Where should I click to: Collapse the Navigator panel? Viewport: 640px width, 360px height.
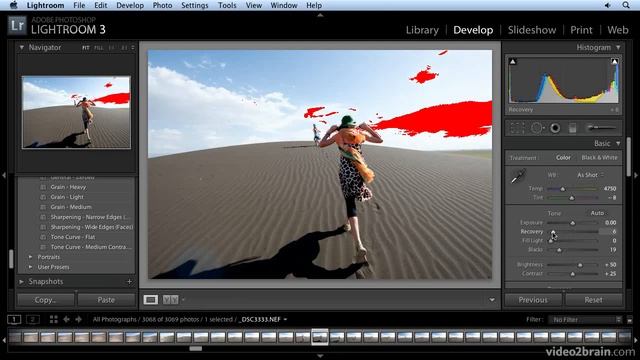[22, 47]
